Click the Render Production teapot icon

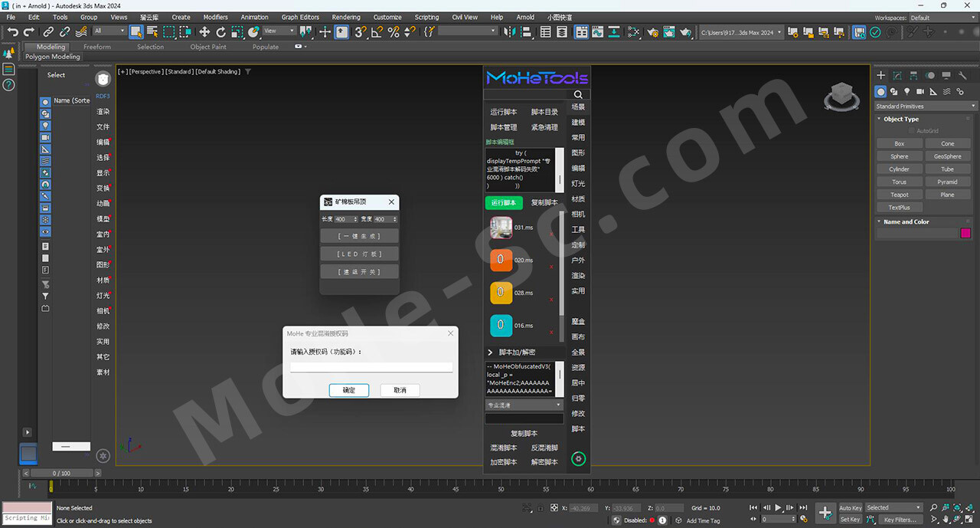click(x=685, y=32)
